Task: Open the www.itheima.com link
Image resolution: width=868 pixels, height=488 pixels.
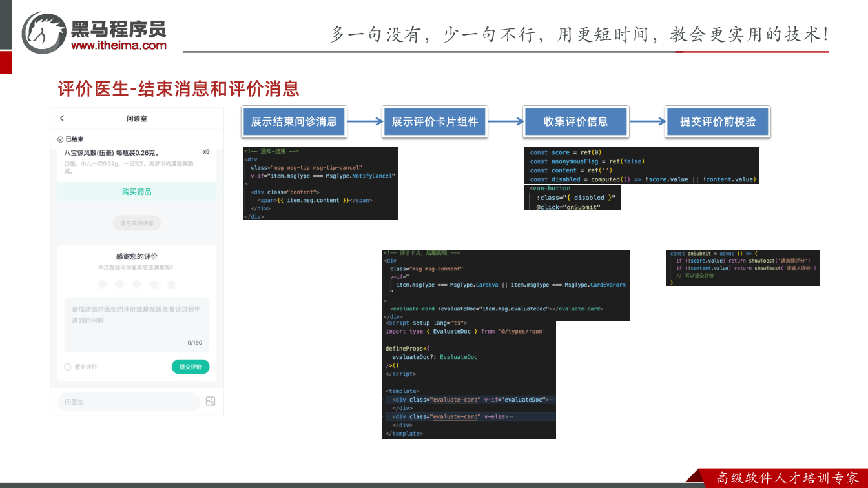Action: pos(119,45)
